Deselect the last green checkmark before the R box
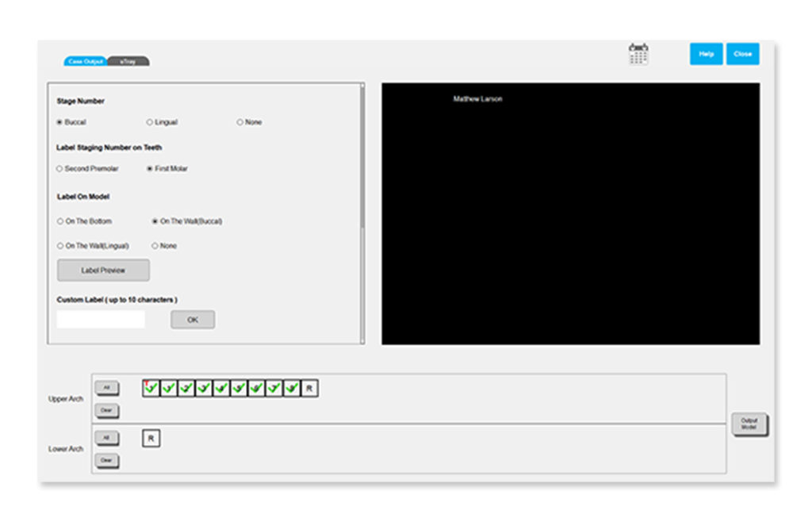 coord(292,388)
